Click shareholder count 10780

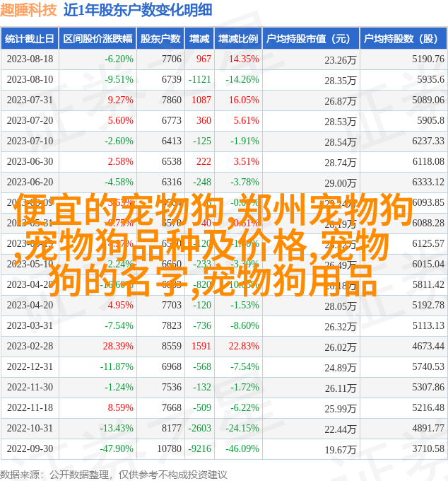click(169, 449)
